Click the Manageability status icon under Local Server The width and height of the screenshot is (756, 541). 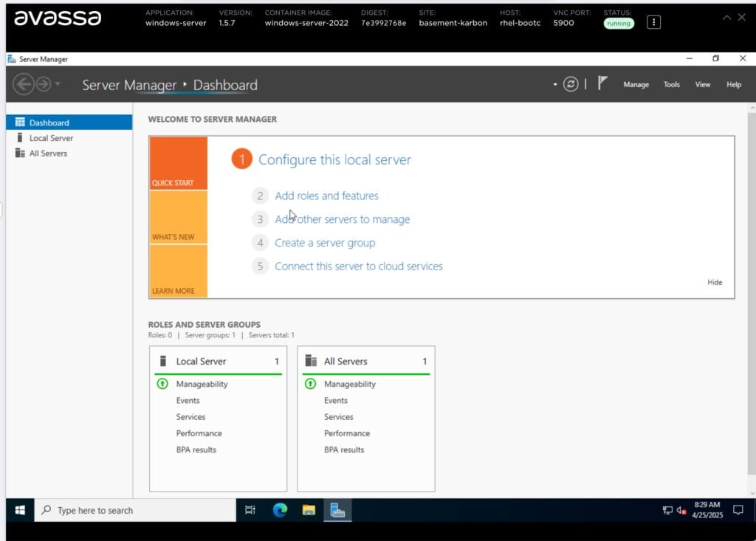pos(164,384)
